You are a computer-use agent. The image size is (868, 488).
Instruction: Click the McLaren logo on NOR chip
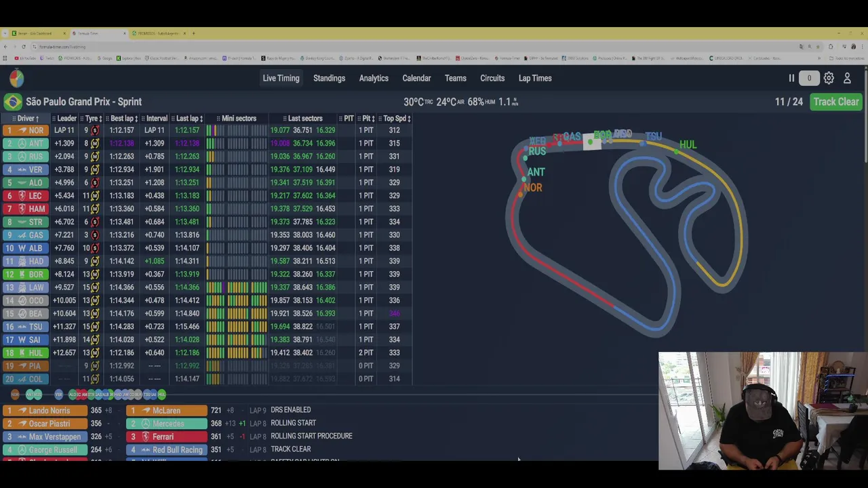point(22,130)
